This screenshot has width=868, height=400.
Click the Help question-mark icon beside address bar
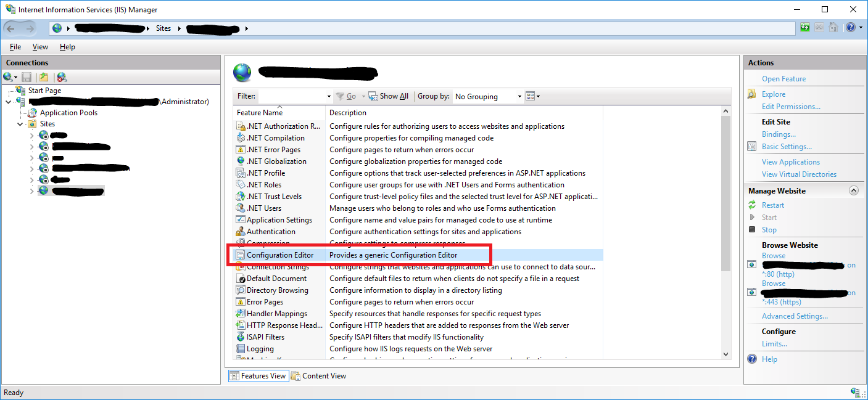click(x=851, y=28)
